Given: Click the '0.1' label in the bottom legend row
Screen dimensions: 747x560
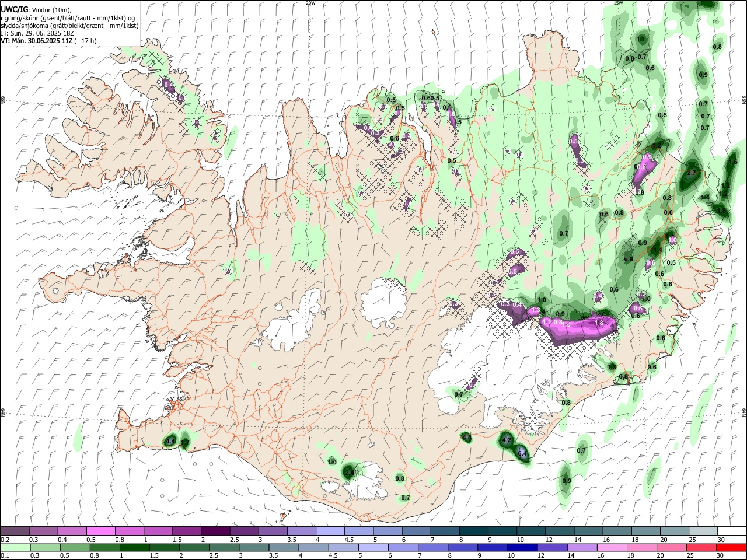Looking at the screenshot, I should coord(5,555).
